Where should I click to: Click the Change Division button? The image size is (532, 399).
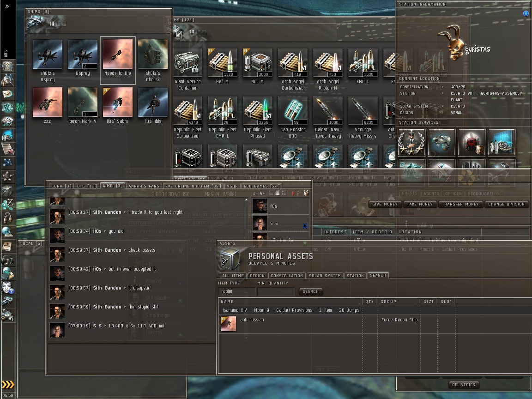point(506,204)
